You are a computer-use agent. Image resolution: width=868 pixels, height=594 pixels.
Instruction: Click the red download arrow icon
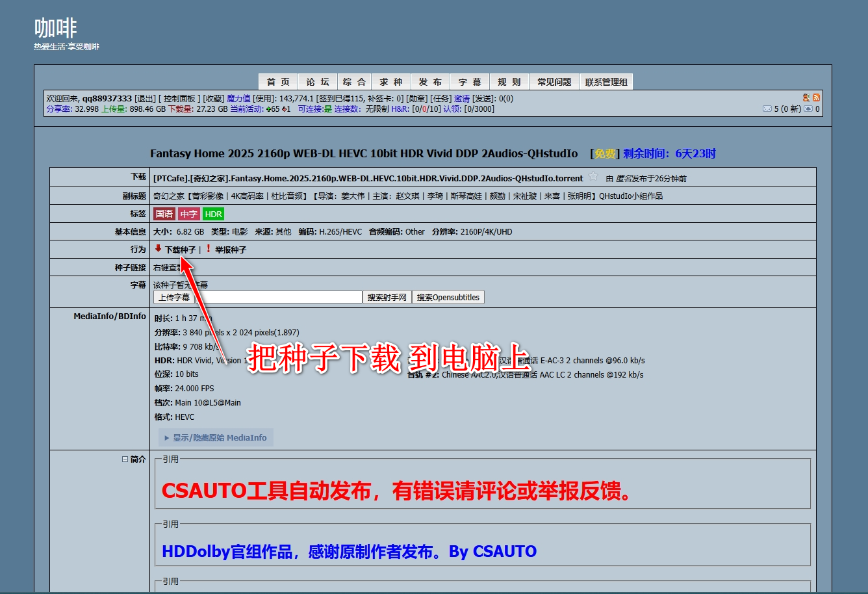158,248
